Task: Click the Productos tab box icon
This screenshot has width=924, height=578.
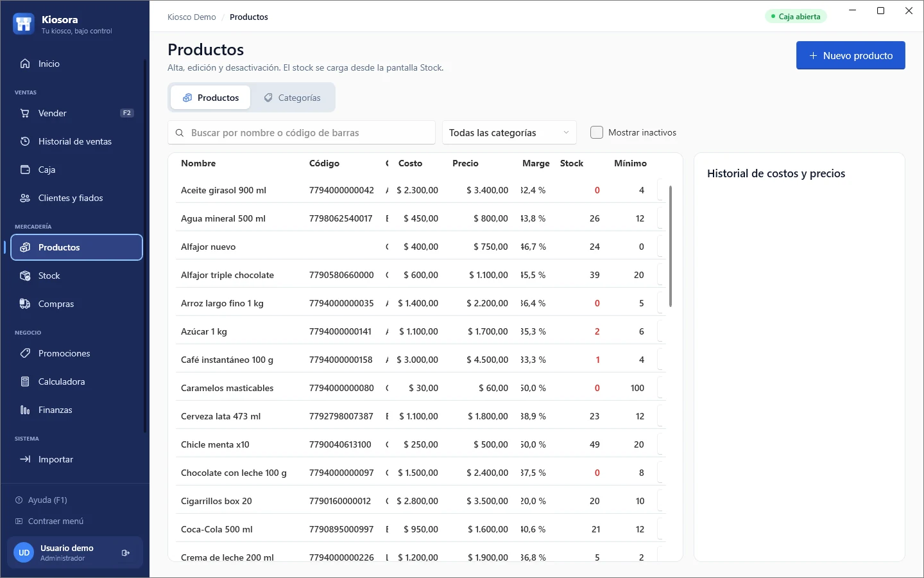Action: pos(187,98)
